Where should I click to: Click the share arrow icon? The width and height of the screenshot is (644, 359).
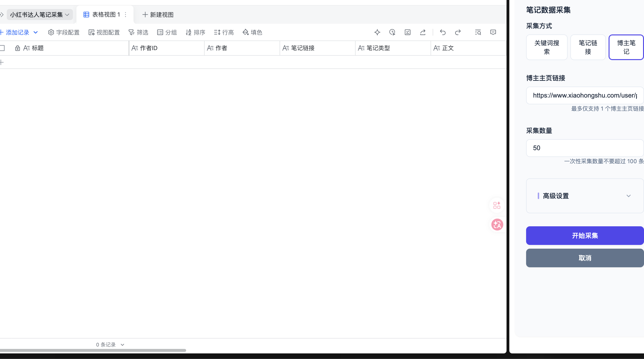[x=423, y=32]
